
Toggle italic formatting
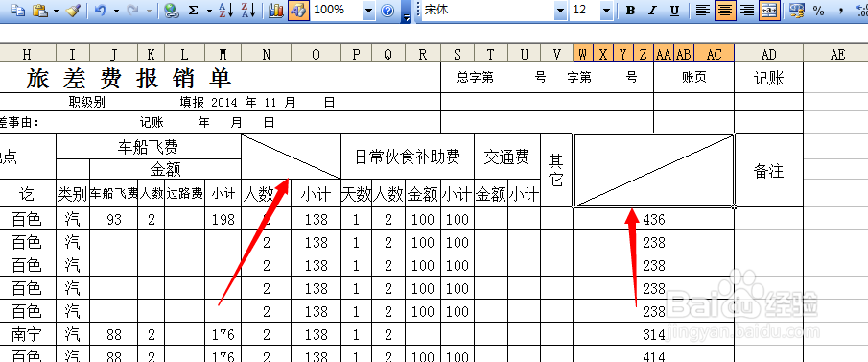(x=652, y=10)
